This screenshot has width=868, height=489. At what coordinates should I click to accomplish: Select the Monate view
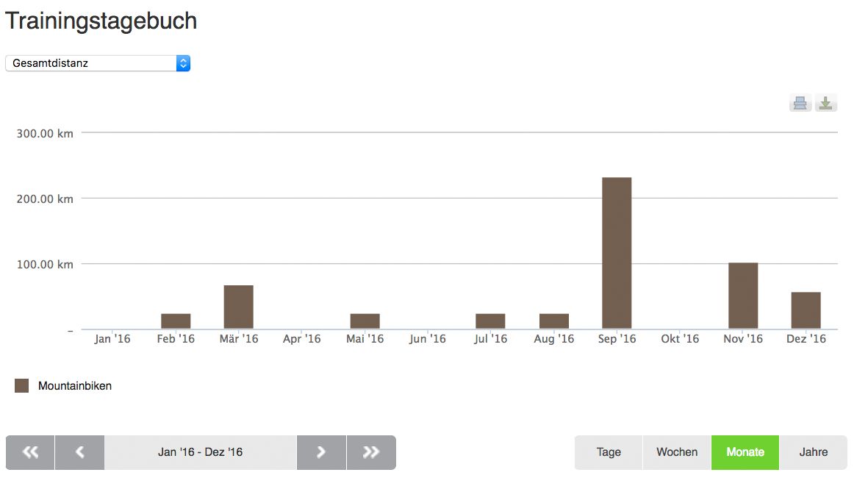pyautogui.click(x=745, y=452)
